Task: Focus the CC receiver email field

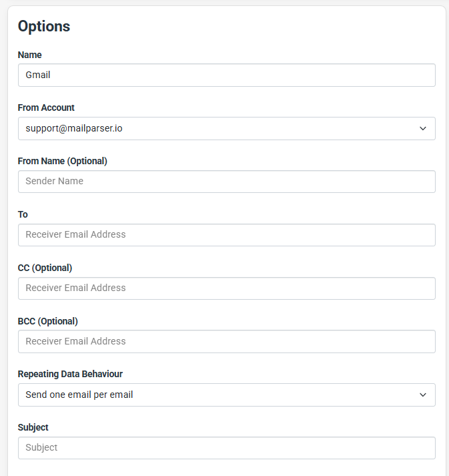Action: click(x=227, y=288)
